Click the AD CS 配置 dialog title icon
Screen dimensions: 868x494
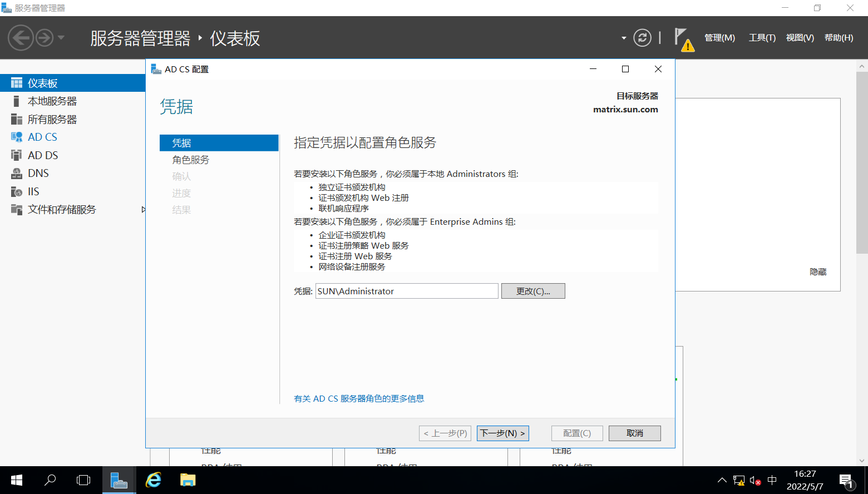(156, 69)
